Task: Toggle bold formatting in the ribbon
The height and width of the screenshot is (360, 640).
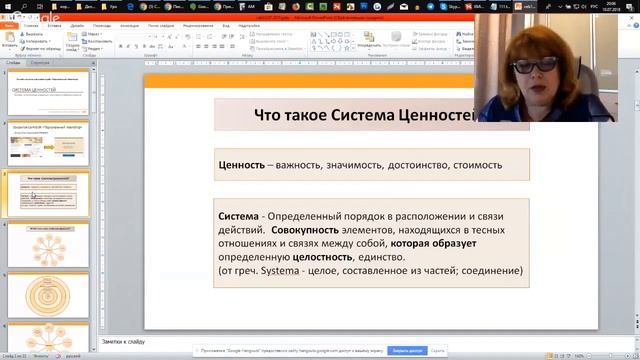Action: (120, 47)
